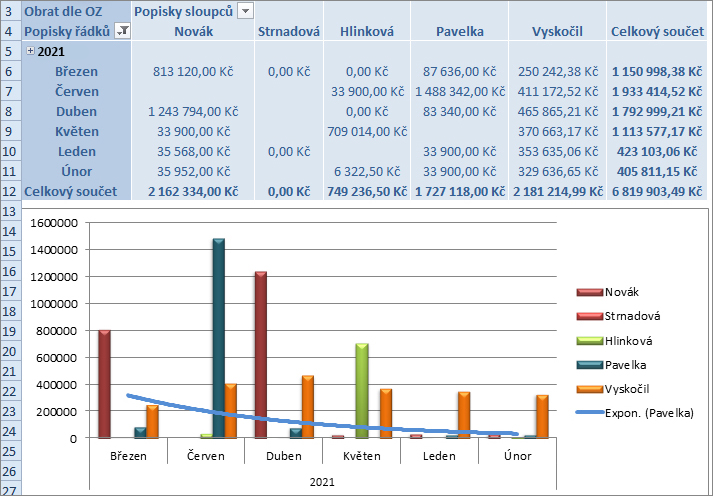Select cell with 813 120,00 Kč
The image size is (713, 496).
point(193,71)
